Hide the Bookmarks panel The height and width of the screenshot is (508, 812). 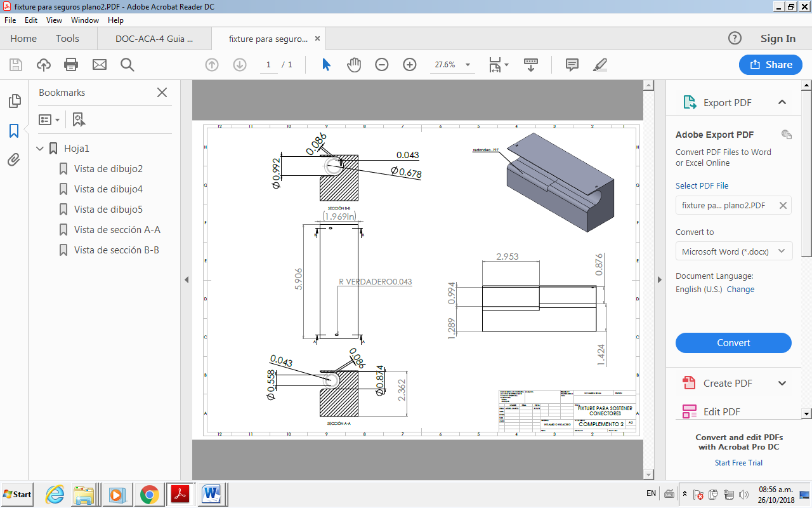[x=162, y=93]
